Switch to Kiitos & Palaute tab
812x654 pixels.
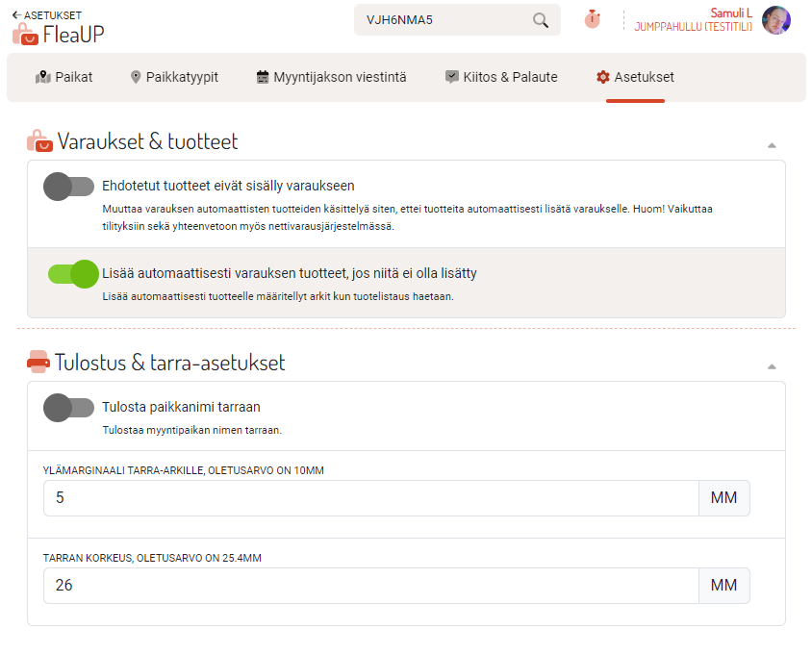pyautogui.click(x=500, y=77)
